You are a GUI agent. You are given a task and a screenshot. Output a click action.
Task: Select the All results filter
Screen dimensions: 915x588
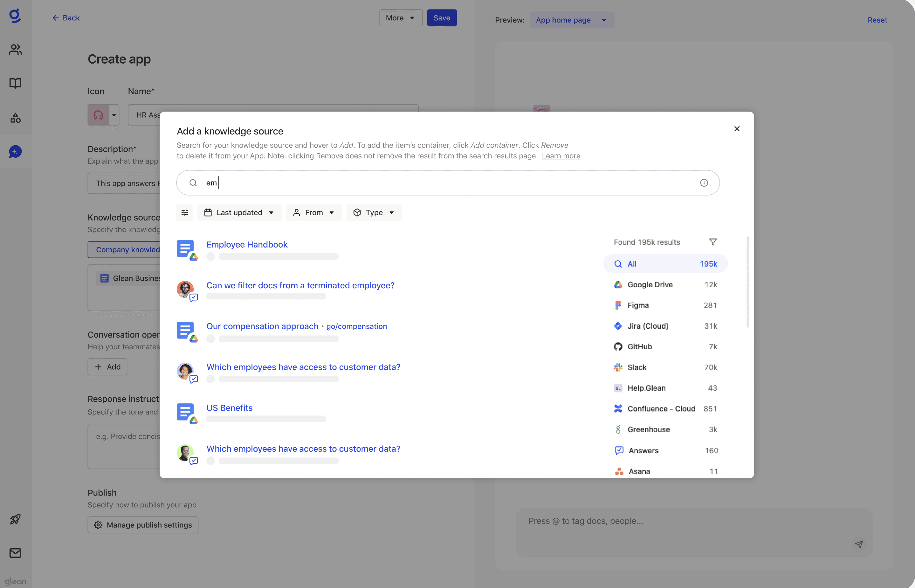point(665,264)
